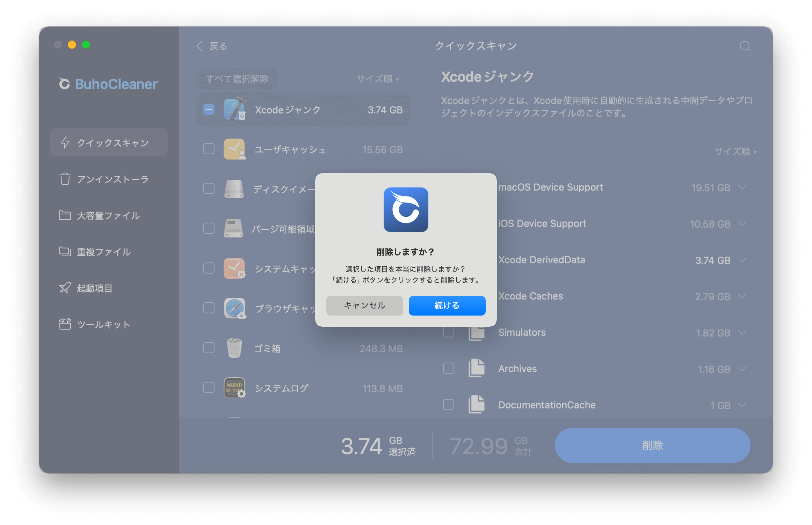The image size is (812, 525).
Task: Click 続ける to confirm deletion
Action: point(447,305)
